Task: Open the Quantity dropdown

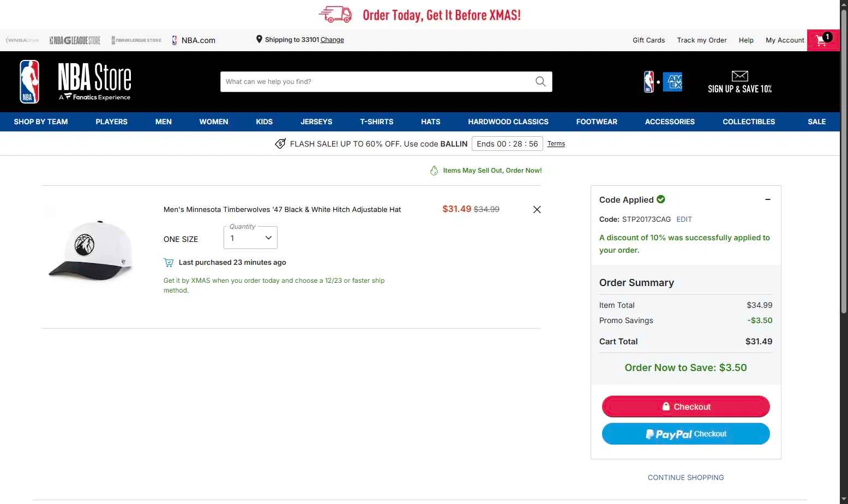Action: click(250, 238)
